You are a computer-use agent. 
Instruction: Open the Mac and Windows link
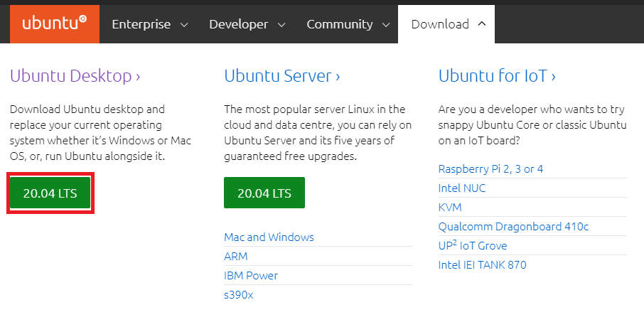[269, 237]
